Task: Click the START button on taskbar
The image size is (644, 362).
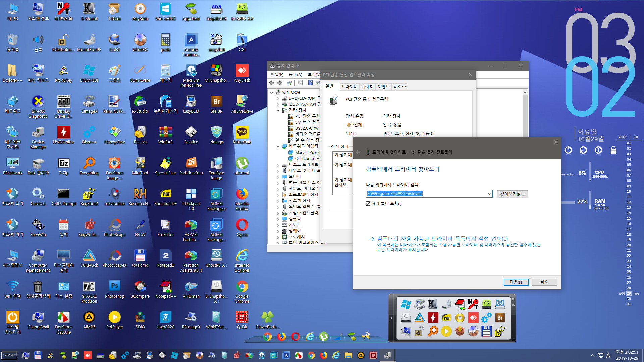Action: 9,355
